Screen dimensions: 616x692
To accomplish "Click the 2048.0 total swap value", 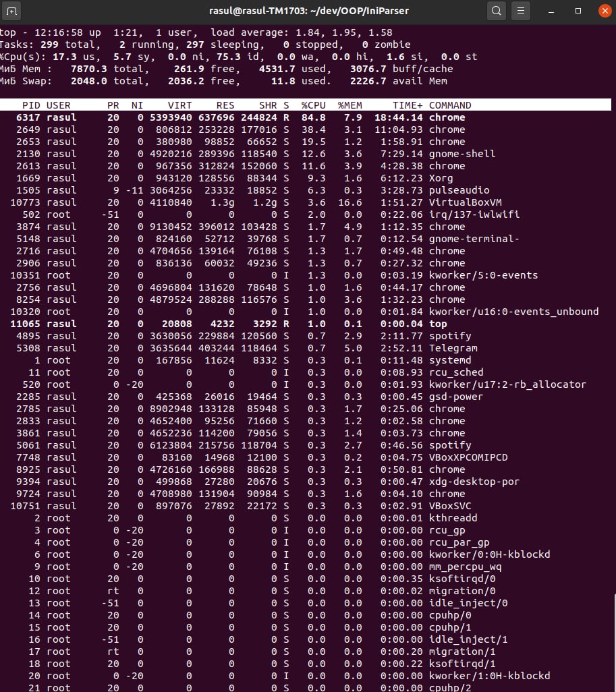I will (x=89, y=81).
